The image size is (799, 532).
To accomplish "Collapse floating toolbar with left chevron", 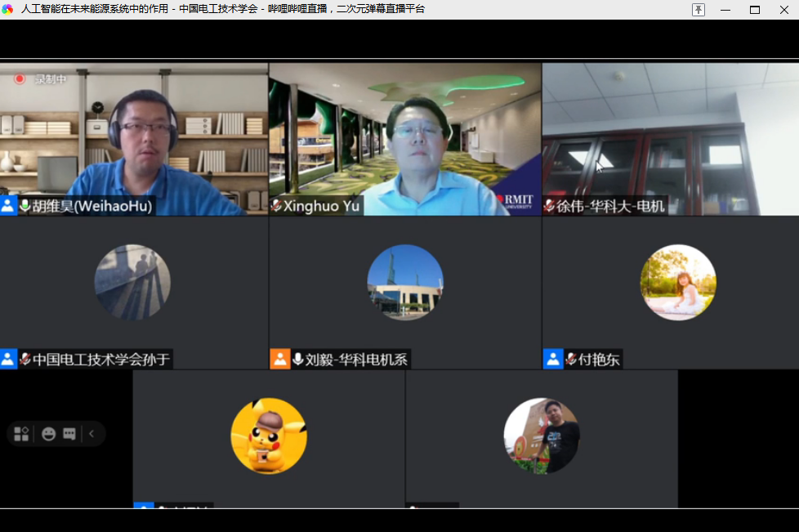I will (x=92, y=434).
